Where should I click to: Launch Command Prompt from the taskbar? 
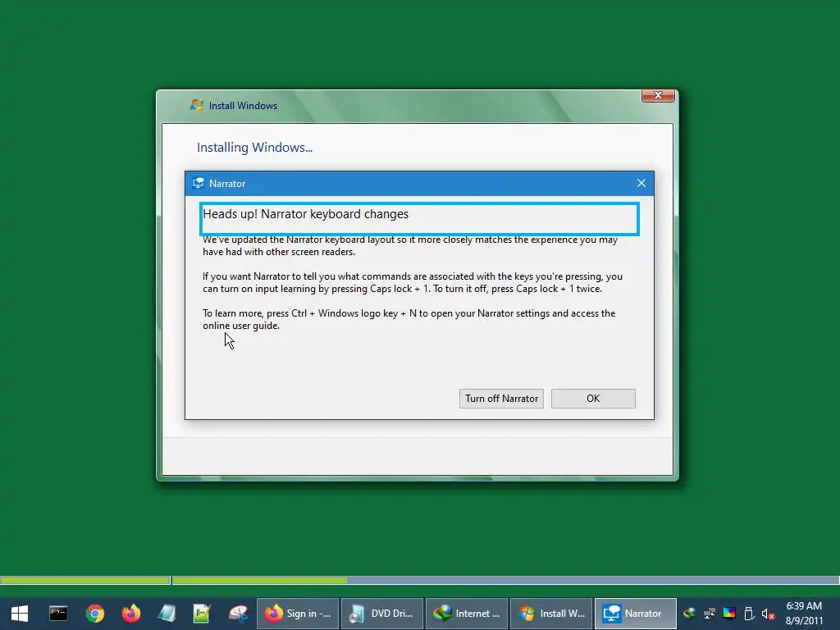(58, 614)
